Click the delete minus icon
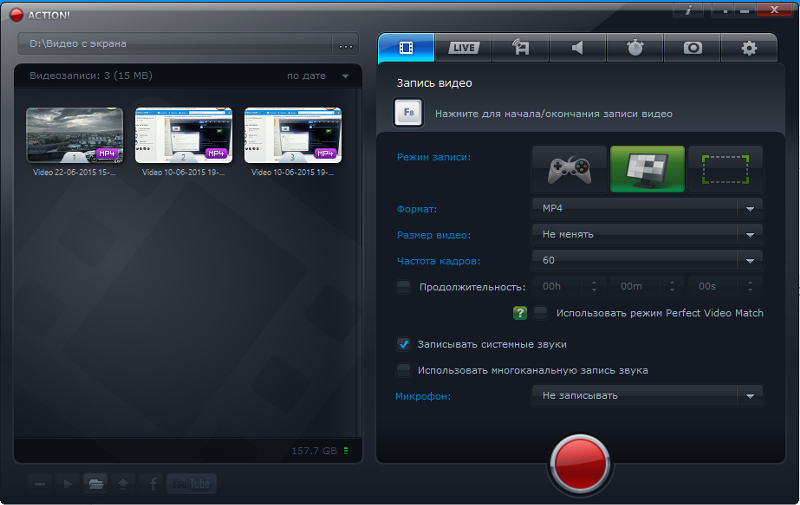 tap(40, 484)
